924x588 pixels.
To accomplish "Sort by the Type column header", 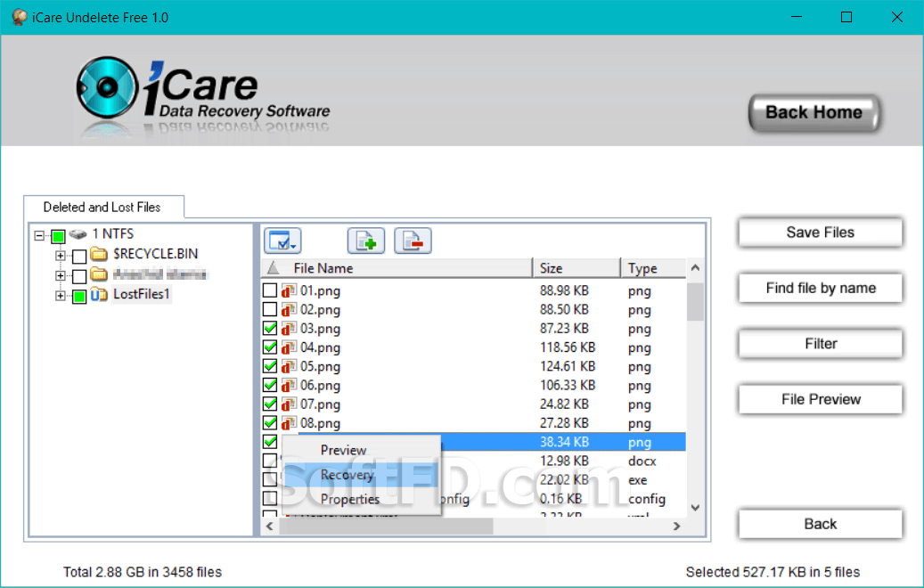I will coord(653,268).
